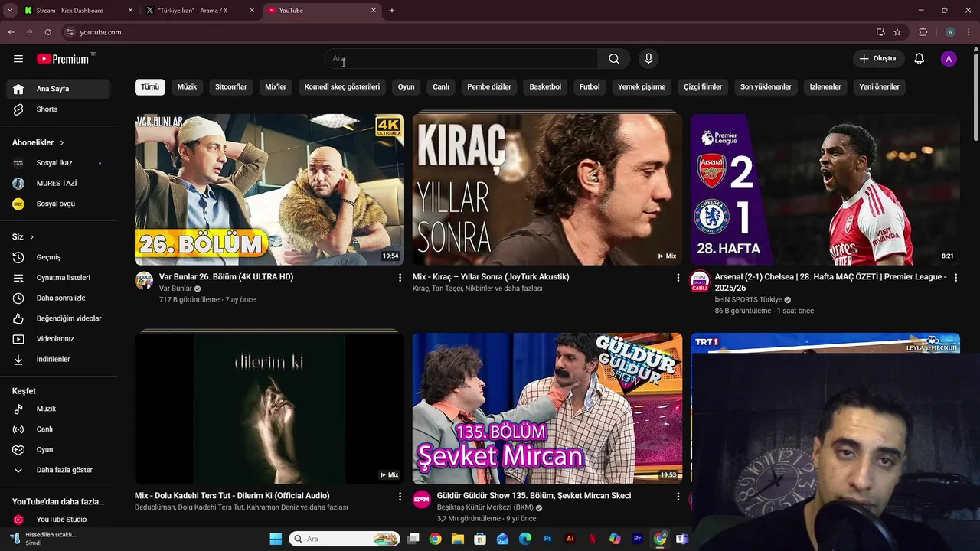
Task: Play the Kıraç Yıllar Sonra mix thumbnail
Action: click(547, 189)
